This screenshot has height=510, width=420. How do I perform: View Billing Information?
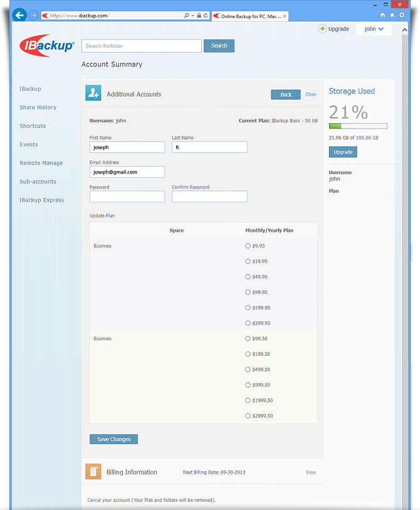point(311,472)
